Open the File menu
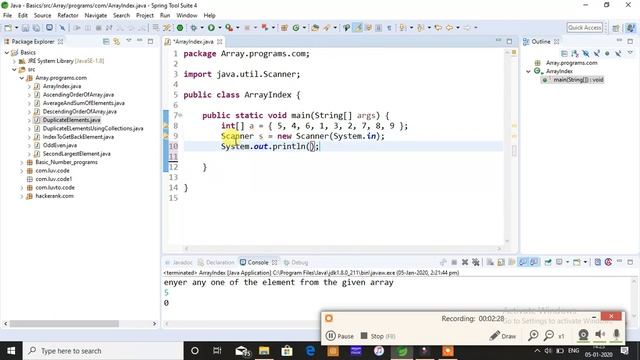 (7, 16)
